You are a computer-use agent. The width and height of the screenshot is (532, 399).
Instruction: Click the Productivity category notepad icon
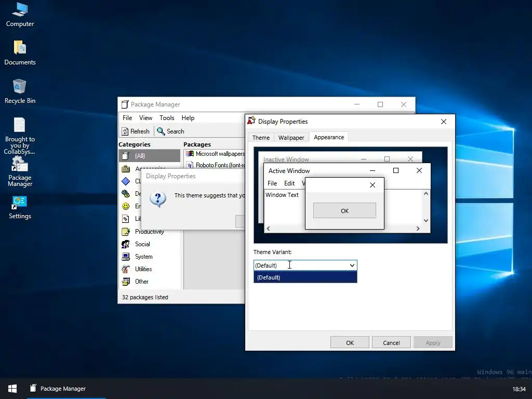tap(126, 232)
